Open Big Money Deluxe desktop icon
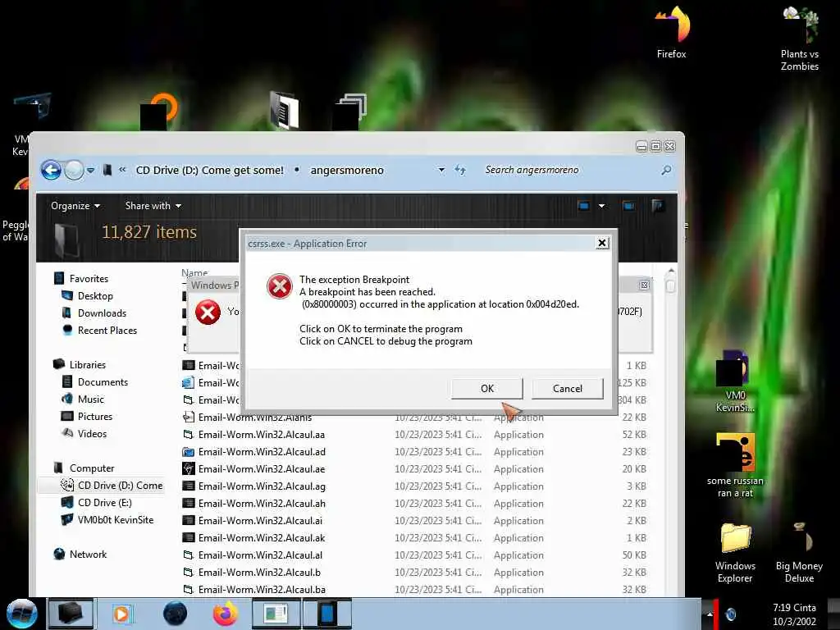Image resolution: width=840 pixels, height=630 pixels. pos(799,553)
